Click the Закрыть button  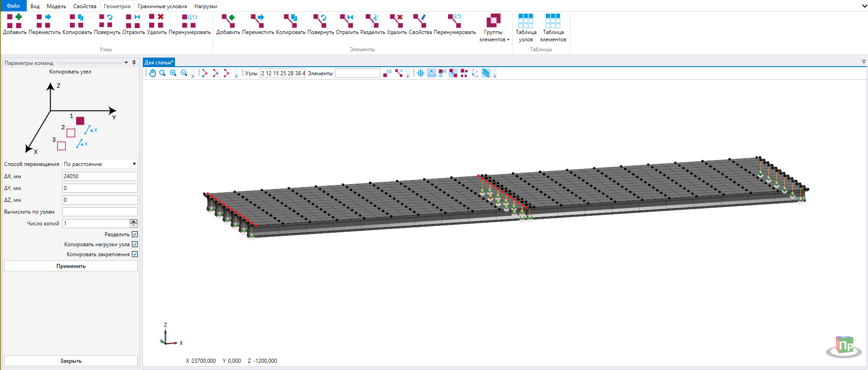point(71,361)
